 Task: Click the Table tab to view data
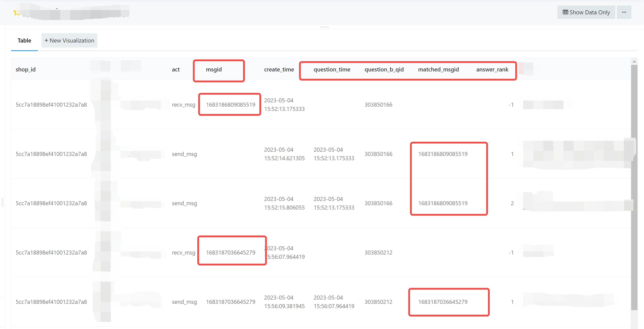click(x=24, y=41)
